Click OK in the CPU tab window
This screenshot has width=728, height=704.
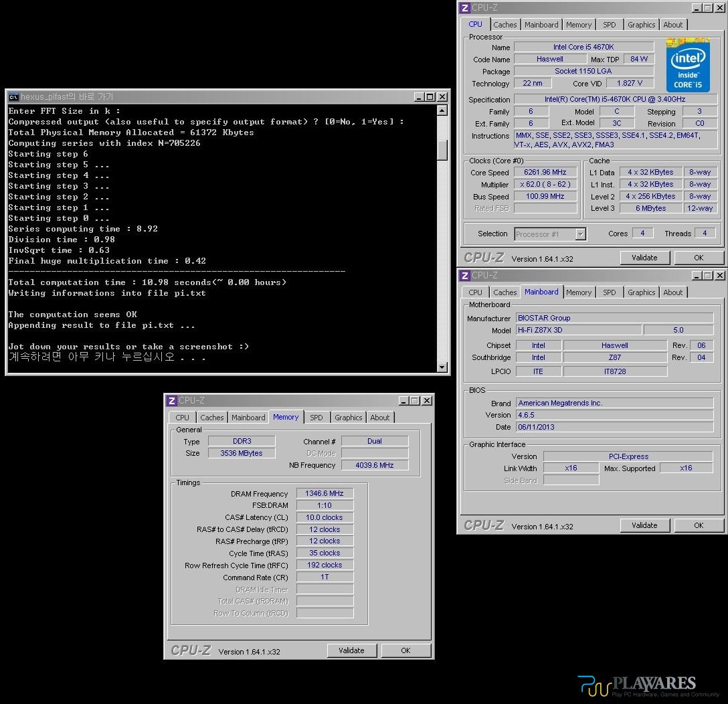[699, 258]
